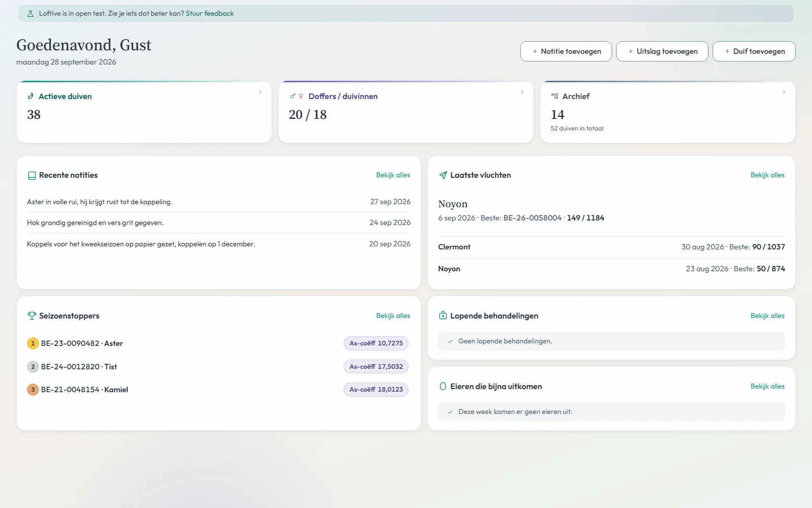The image size is (812, 508).
Task: Open the Doffers / duivinnen card via its chevron
Action: click(x=522, y=92)
